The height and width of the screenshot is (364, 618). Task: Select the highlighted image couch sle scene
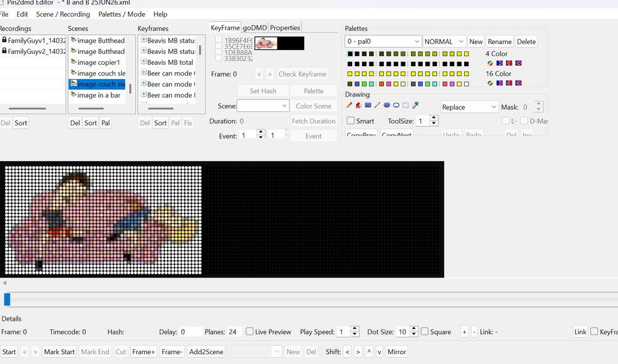(x=98, y=84)
